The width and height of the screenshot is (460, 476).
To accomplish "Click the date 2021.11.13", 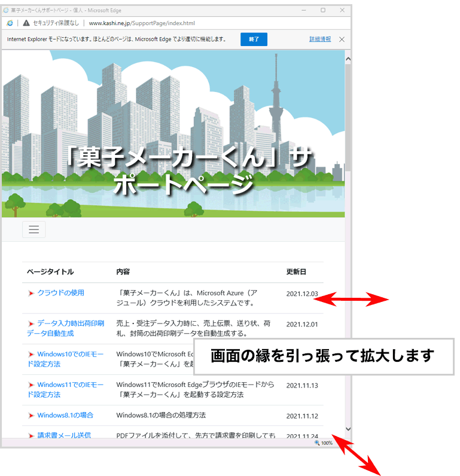I will click(x=302, y=386).
